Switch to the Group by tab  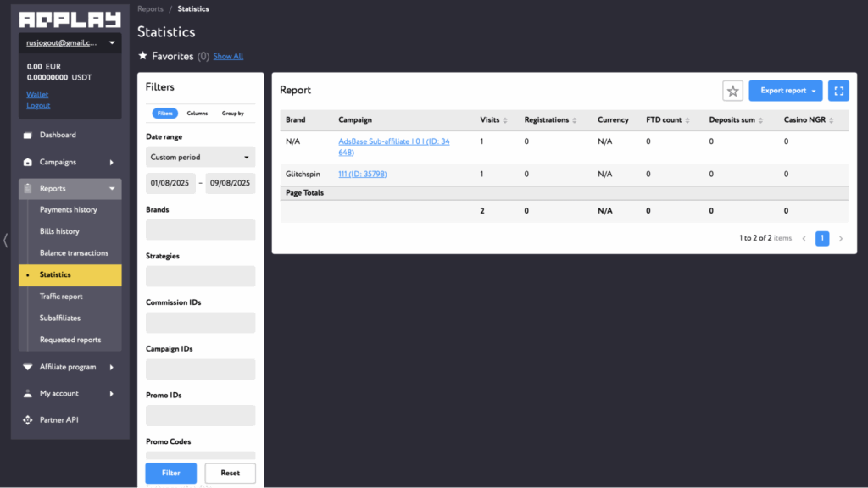coord(233,114)
